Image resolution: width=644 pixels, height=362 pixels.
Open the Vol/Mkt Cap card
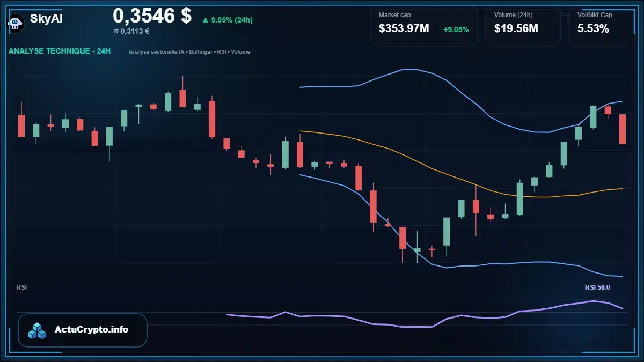coord(602,26)
